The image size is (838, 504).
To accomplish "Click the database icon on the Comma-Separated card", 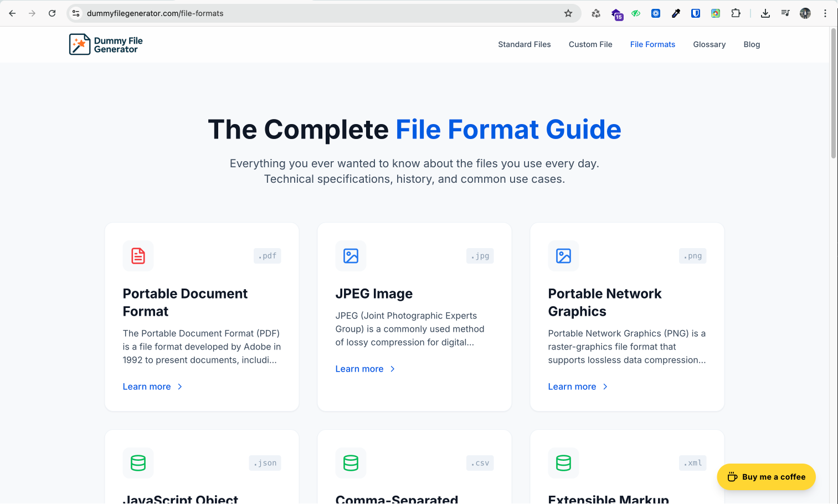I will point(351,463).
